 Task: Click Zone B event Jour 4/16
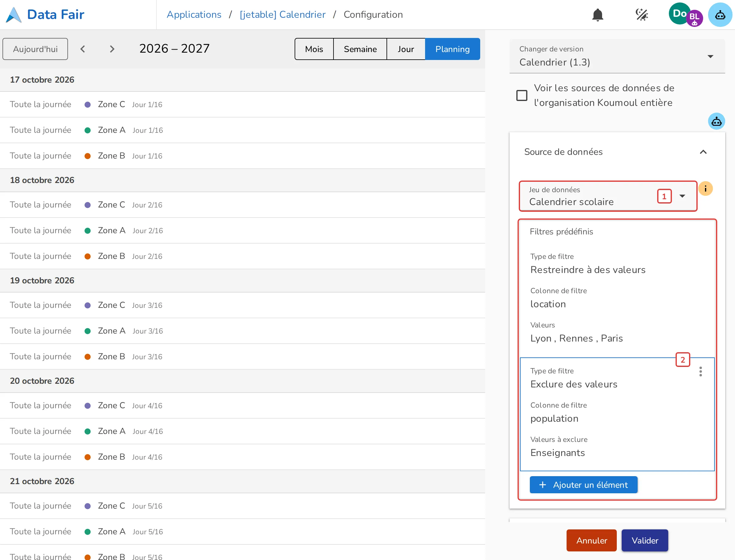(x=243, y=457)
